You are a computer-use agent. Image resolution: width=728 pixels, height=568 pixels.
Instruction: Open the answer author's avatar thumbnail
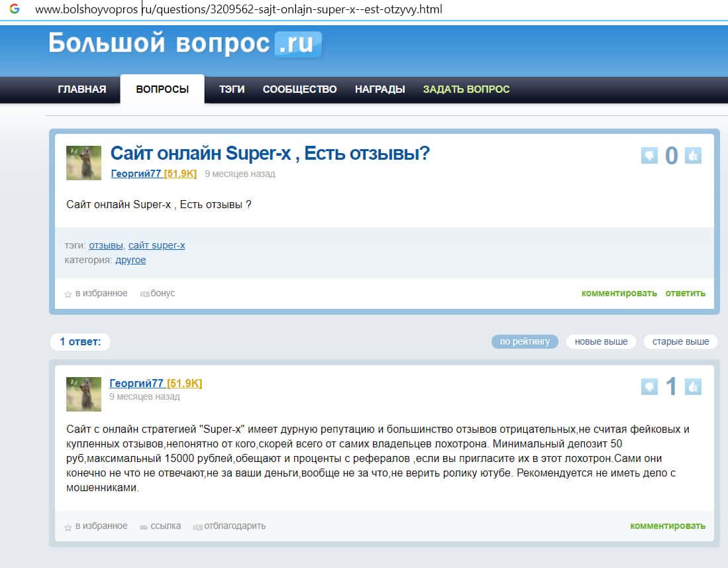click(x=83, y=394)
